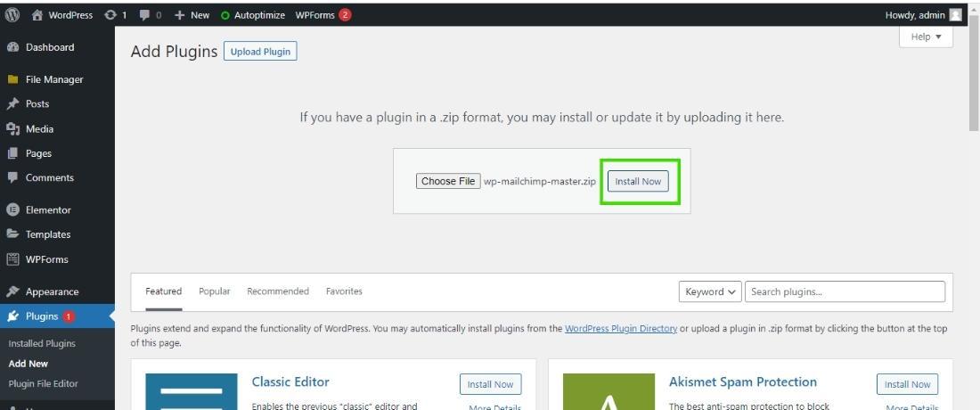Click the Akismet plugin thumbnail
The image size is (980, 410).
pos(608,392)
